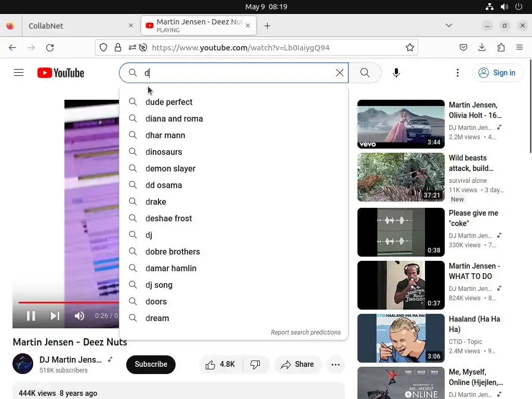Submit search with magnifier button

coord(365,73)
